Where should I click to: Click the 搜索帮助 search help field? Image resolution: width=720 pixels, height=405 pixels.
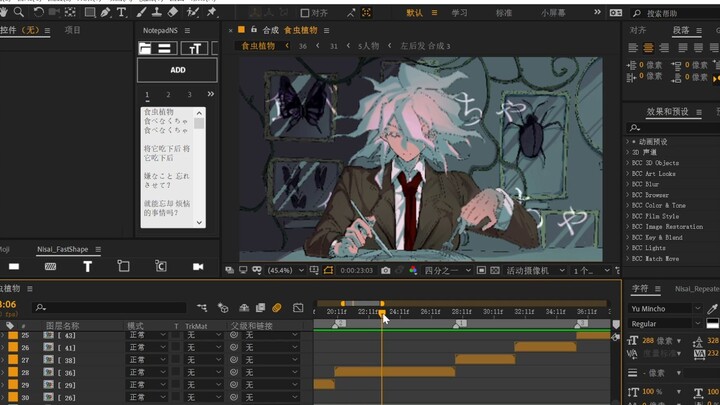pos(675,13)
